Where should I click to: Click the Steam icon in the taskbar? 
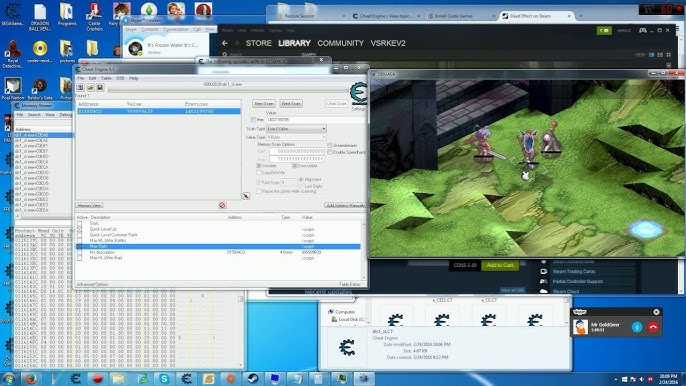tap(253, 379)
